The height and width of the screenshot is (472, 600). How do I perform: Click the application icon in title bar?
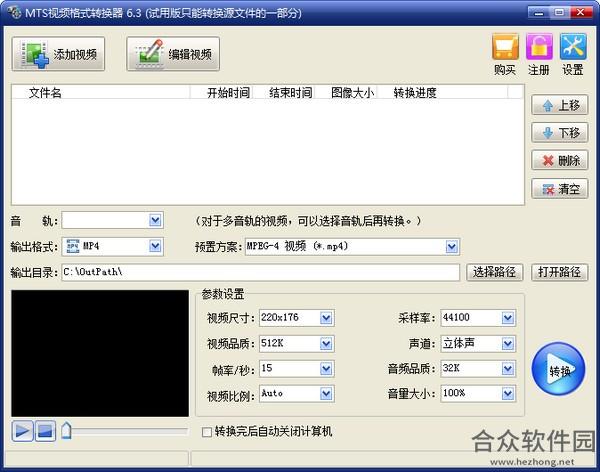(15, 13)
